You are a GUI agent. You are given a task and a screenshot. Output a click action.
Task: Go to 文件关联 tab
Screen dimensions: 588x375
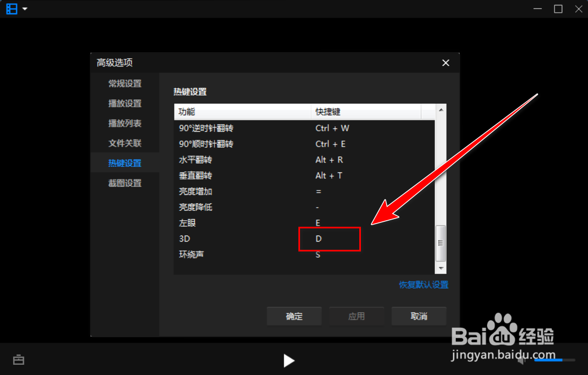coord(125,143)
